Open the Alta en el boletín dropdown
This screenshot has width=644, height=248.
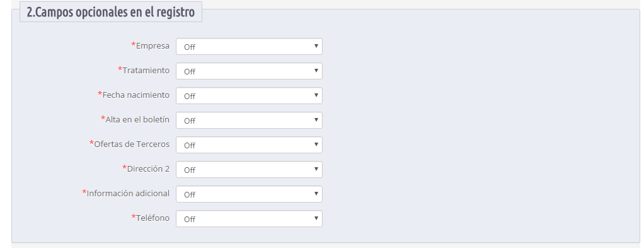coord(249,121)
